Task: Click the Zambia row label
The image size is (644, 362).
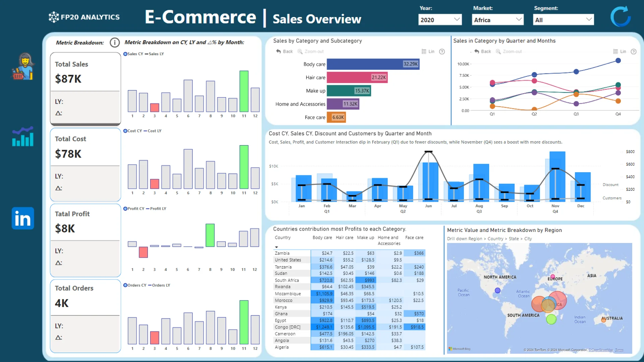Action: pos(282,253)
